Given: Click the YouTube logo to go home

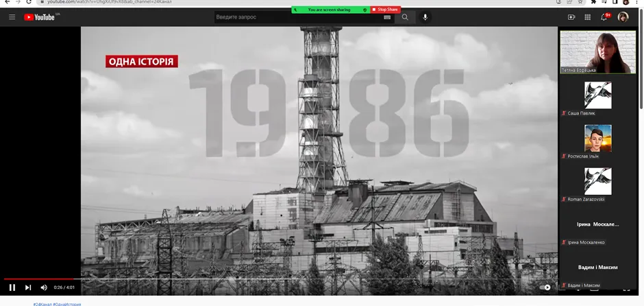Looking at the screenshot, I should pyautogui.click(x=40, y=17).
